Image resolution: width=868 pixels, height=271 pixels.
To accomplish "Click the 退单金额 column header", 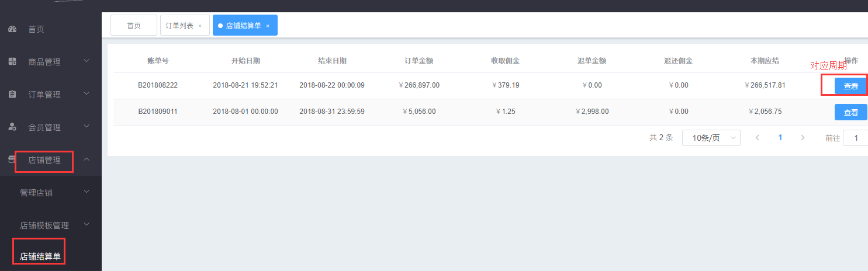I will pos(592,61).
